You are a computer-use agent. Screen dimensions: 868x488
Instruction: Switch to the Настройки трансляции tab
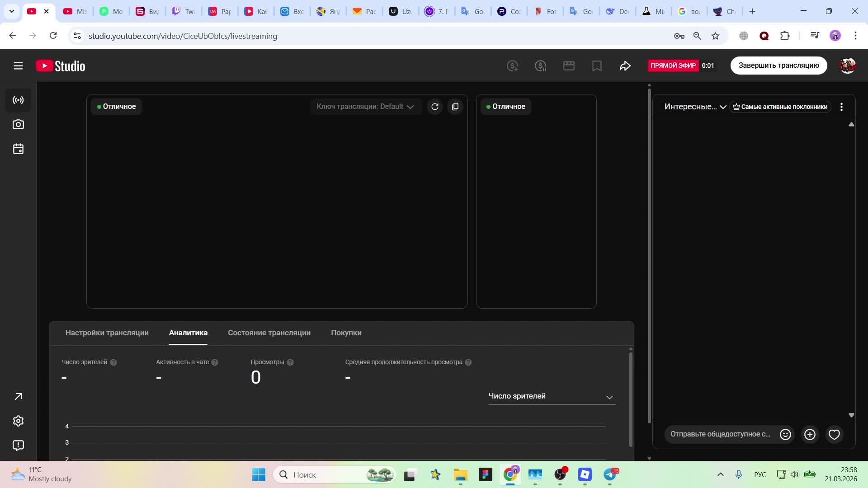point(107,333)
